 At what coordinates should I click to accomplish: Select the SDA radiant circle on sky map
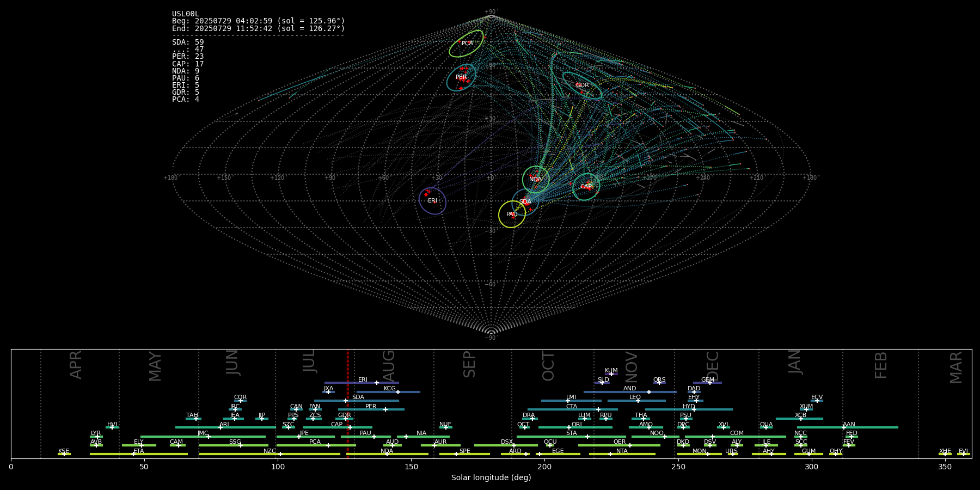[525, 202]
